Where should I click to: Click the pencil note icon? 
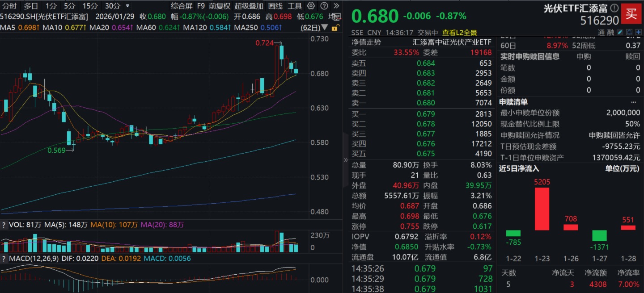click(x=620, y=33)
